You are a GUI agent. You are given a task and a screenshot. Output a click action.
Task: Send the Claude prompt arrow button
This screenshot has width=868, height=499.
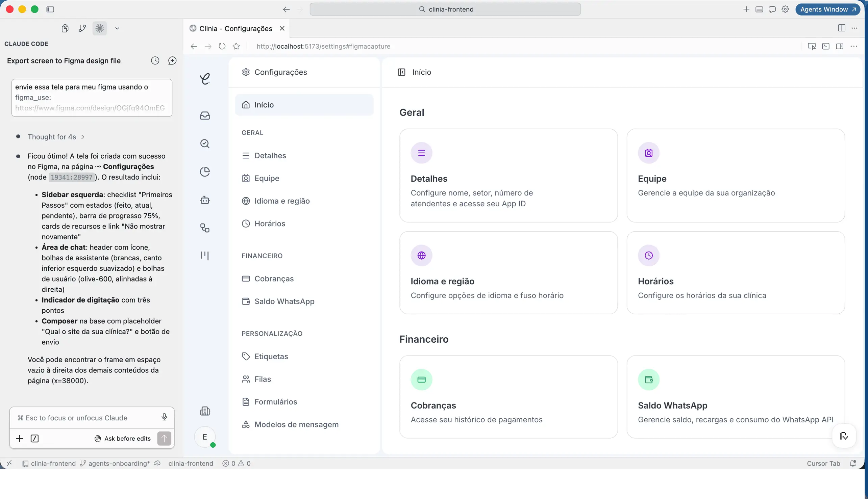pyautogui.click(x=164, y=438)
